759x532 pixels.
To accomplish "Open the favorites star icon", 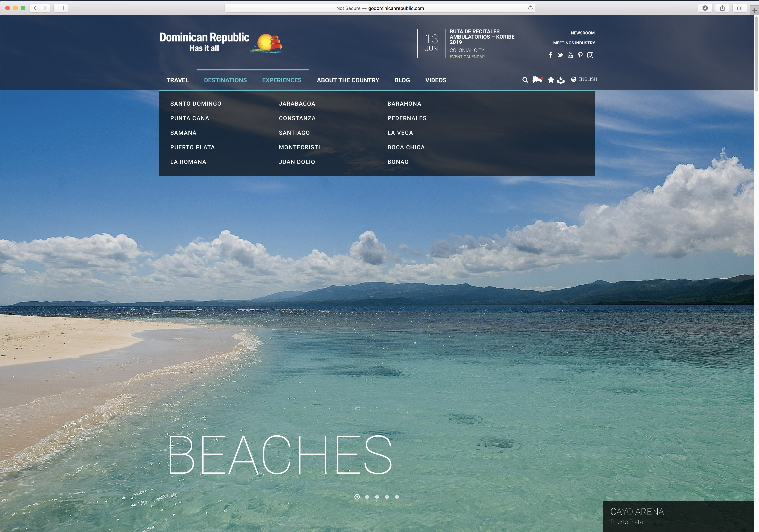I will pos(551,80).
